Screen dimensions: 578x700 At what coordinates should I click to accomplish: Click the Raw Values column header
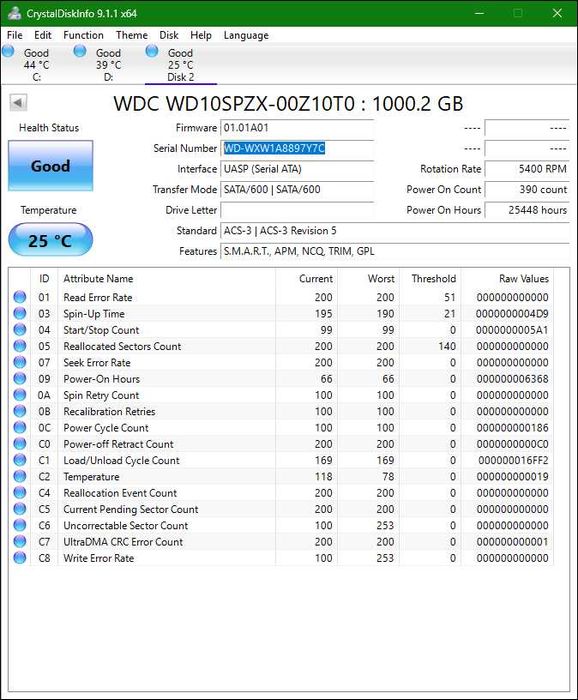(x=507, y=279)
